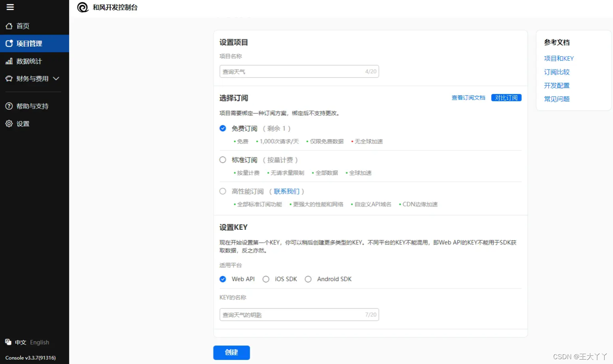Click the 选择订阅 section heading
This screenshot has width=613, height=364.
pyautogui.click(x=234, y=98)
